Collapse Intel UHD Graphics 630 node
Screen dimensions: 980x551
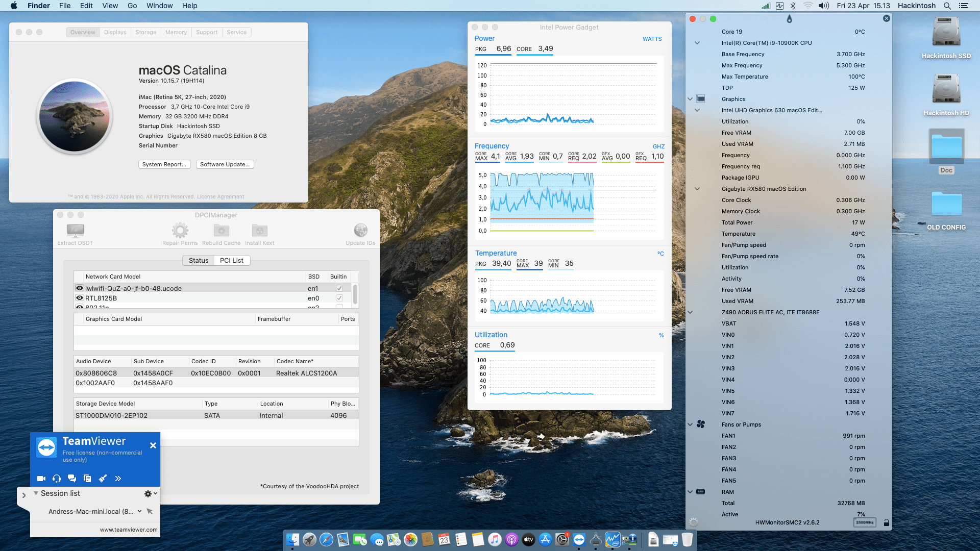pyautogui.click(x=697, y=110)
